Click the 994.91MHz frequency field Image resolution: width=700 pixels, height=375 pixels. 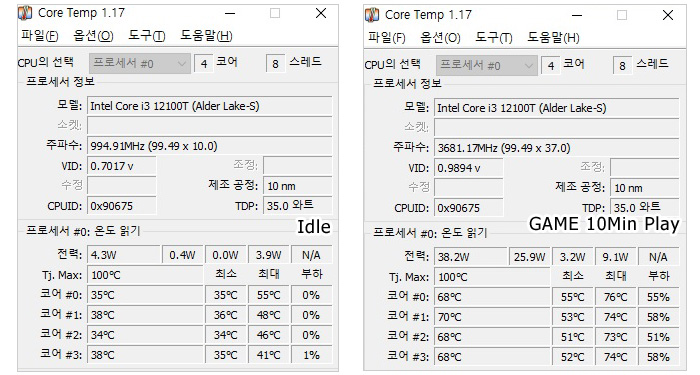point(209,146)
